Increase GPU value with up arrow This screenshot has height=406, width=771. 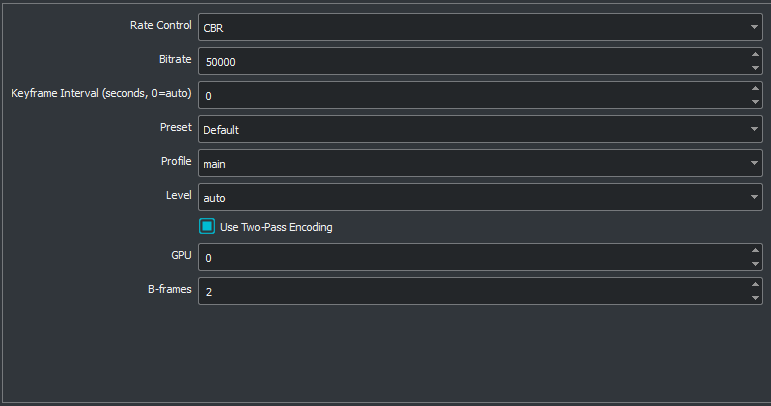coord(754,251)
